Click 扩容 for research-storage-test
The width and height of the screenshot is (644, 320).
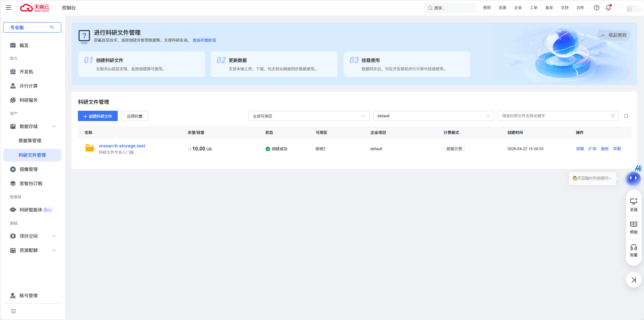pos(592,149)
